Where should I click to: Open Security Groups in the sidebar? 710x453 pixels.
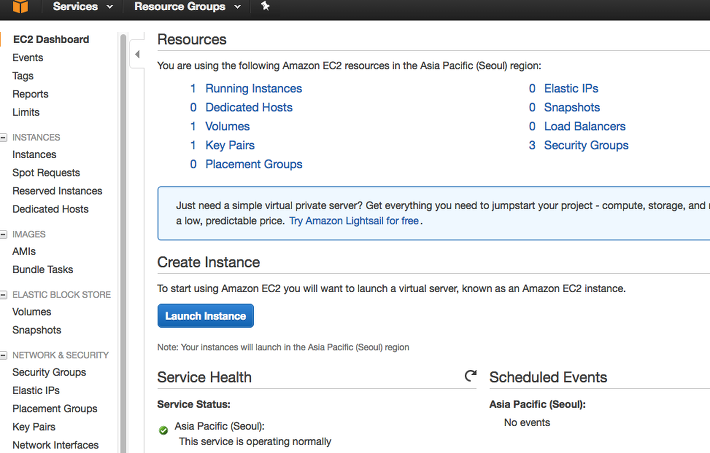[49, 372]
